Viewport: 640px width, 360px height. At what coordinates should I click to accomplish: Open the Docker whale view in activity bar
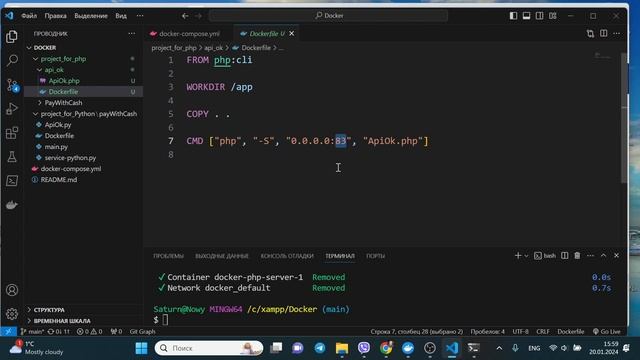click(12, 205)
